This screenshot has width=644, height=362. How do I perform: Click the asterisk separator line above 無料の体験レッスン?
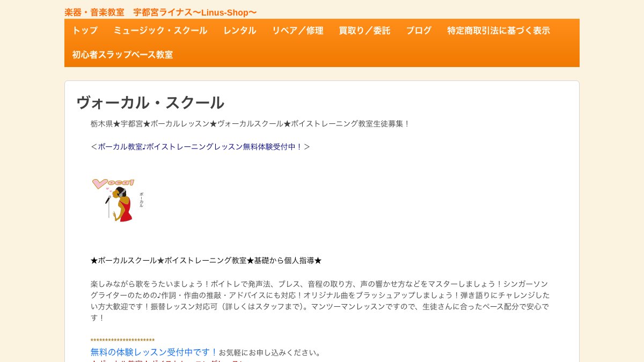pyautogui.click(x=122, y=341)
